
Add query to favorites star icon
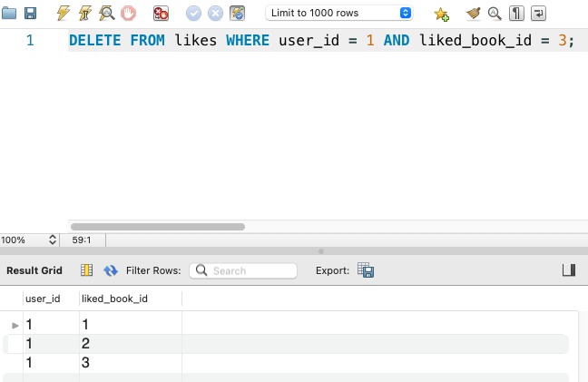[x=441, y=14]
